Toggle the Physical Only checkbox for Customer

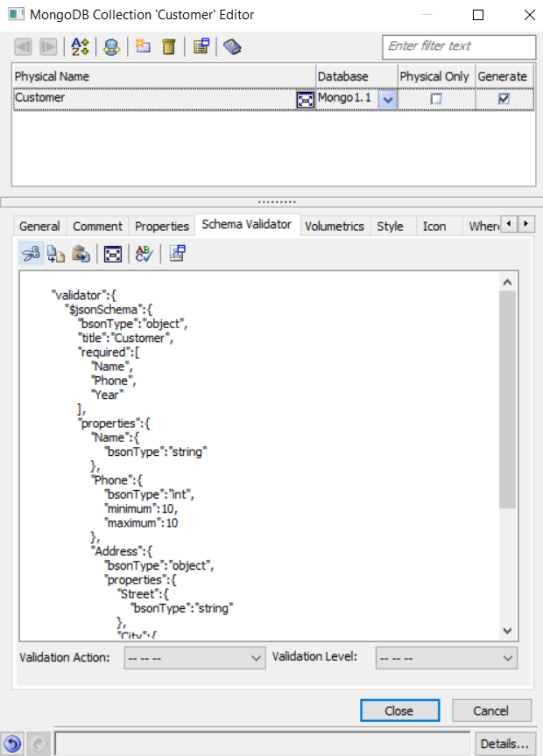[x=436, y=99]
